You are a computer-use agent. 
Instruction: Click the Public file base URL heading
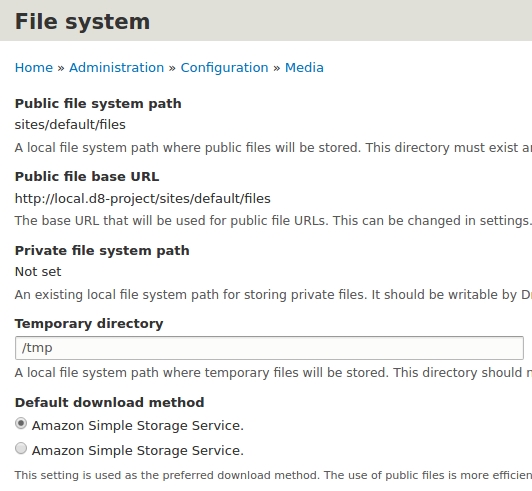point(87,176)
